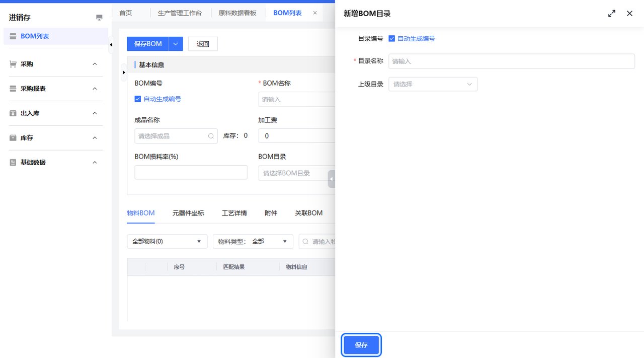Click the 采购报表 sidebar icon

point(13,89)
